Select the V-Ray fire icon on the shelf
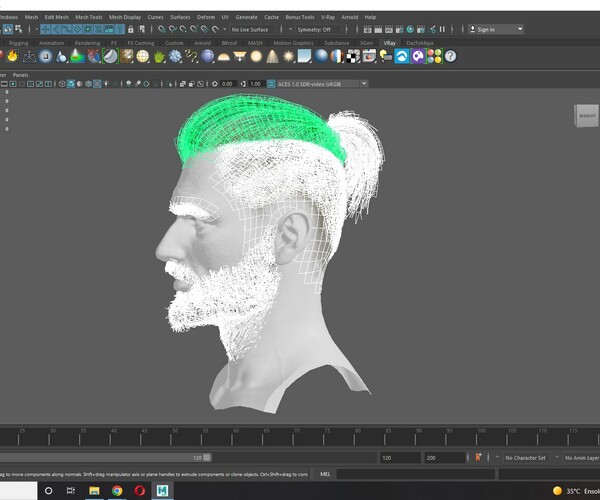The image size is (600, 500). pyautogui.click(x=12, y=56)
